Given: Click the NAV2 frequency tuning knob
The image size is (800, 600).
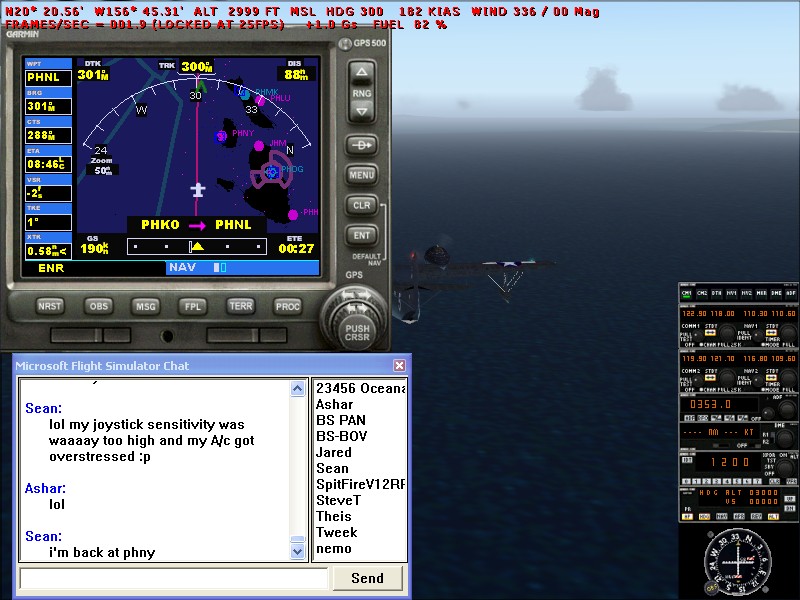Looking at the screenshot, I should tap(789, 379).
